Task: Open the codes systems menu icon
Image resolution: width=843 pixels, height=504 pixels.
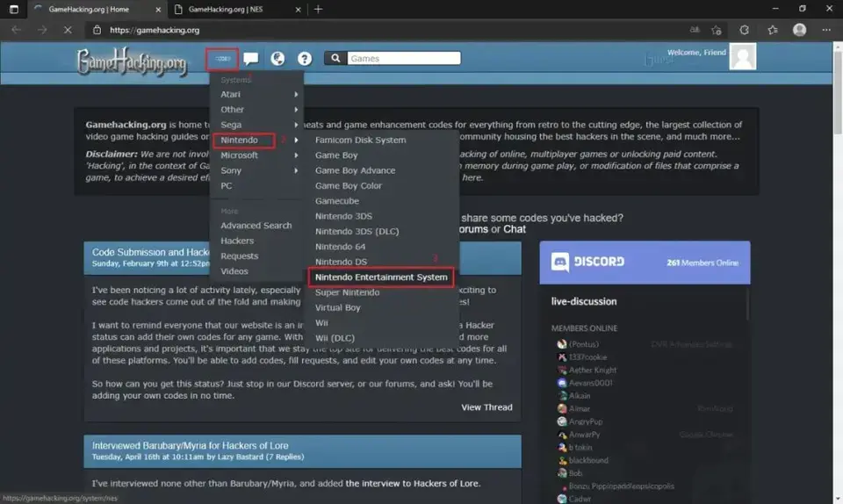Action: pyautogui.click(x=222, y=59)
